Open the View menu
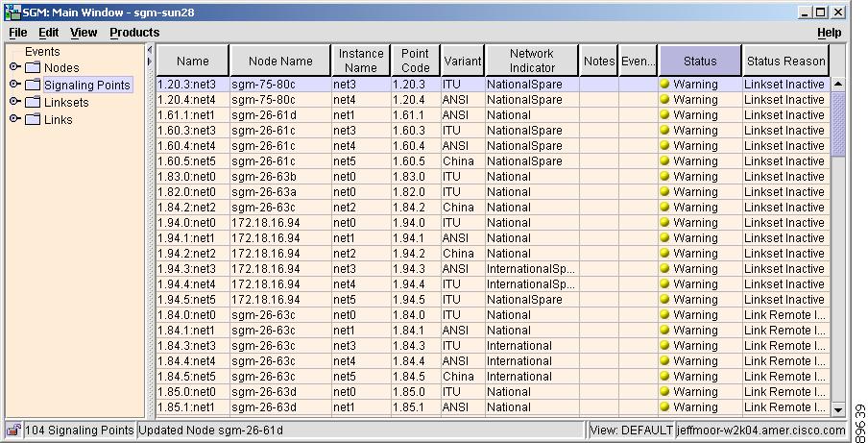The image size is (868, 443). 84,33
